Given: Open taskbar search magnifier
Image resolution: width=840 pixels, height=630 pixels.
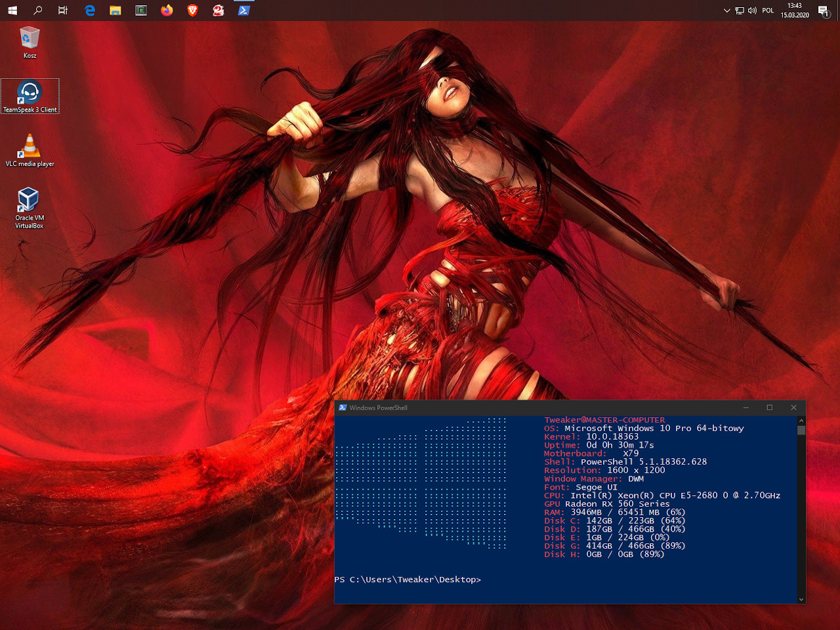Looking at the screenshot, I should [x=38, y=10].
